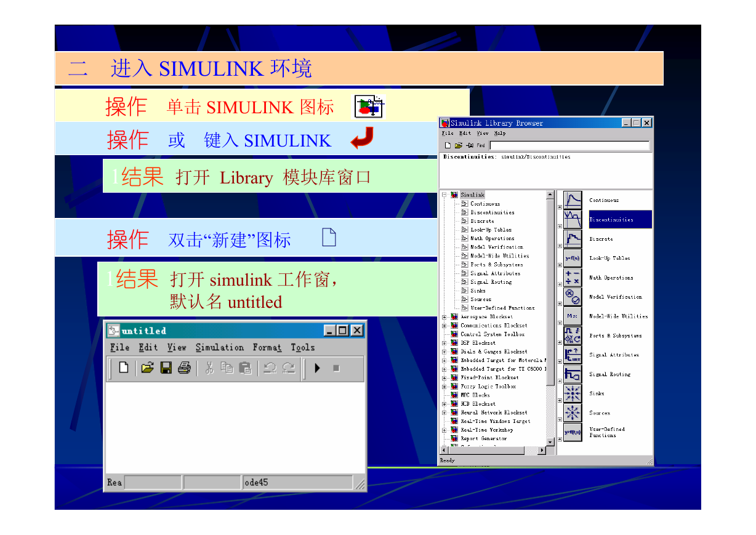The height and width of the screenshot is (535, 756).
Task: Select the Ports & Subsystems block icon
Action: [573, 336]
